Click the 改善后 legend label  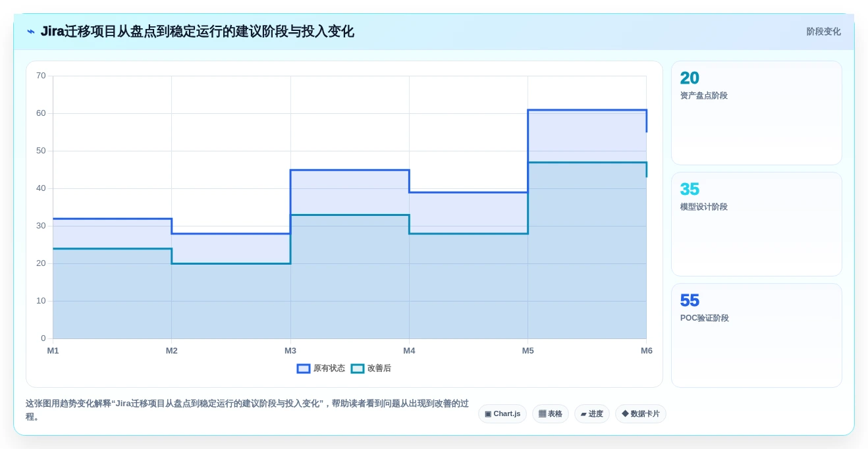pyautogui.click(x=379, y=369)
